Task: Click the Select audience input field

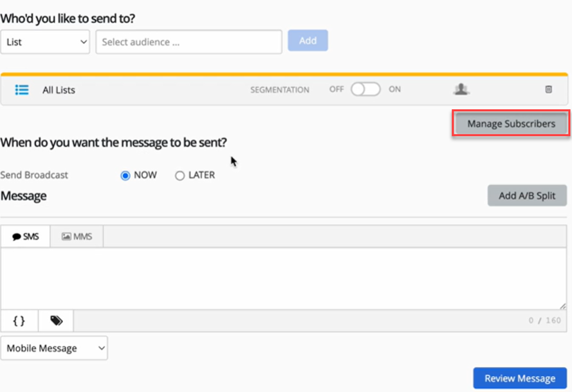Action: pyautogui.click(x=189, y=41)
